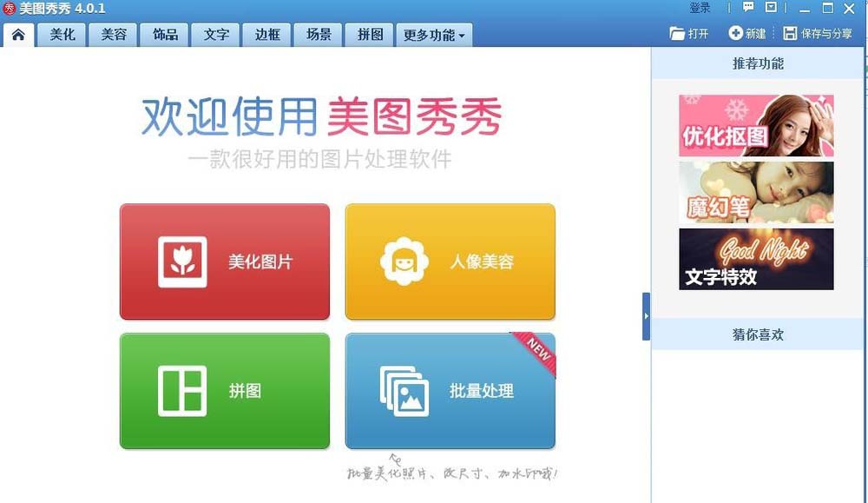The height and width of the screenshot is (503, 868).
Task: Select the 饰品 tab
Action: [165, 35]
